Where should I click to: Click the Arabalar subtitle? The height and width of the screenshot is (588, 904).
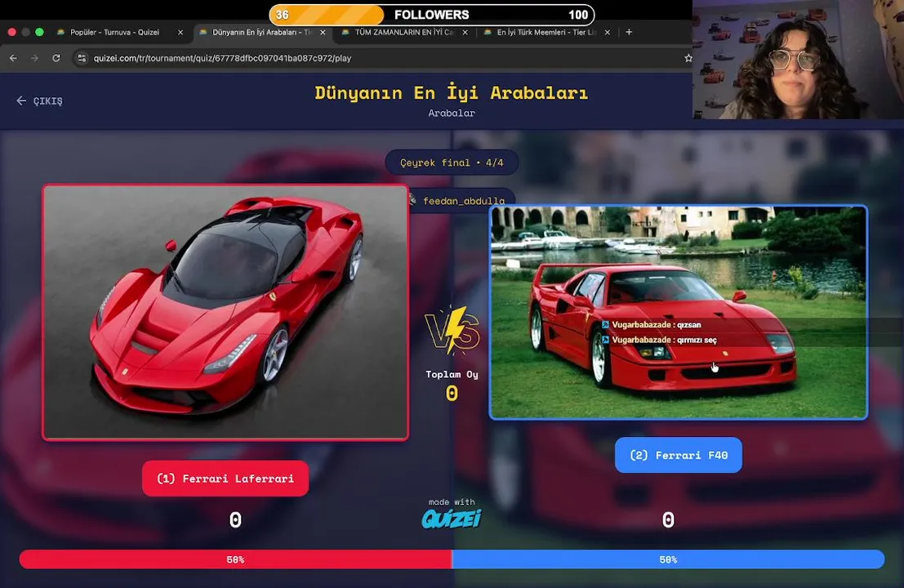tap(452, 114)
